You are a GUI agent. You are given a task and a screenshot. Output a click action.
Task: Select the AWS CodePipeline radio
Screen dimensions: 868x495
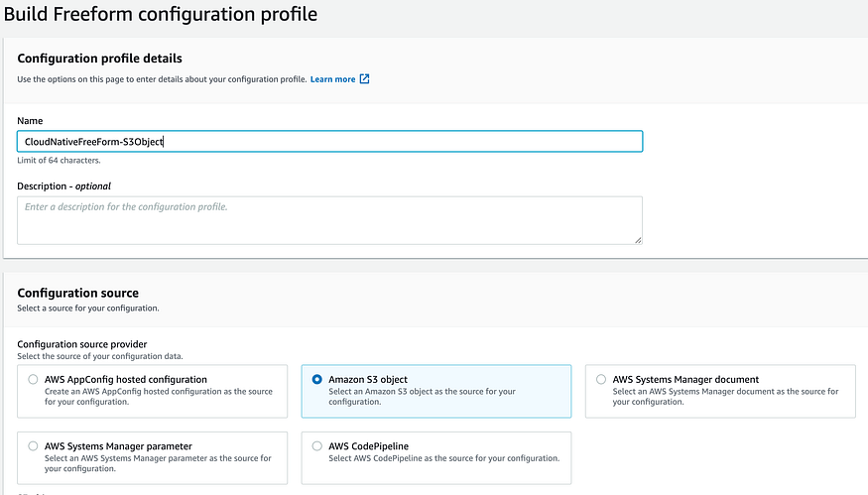click(317, 446)
